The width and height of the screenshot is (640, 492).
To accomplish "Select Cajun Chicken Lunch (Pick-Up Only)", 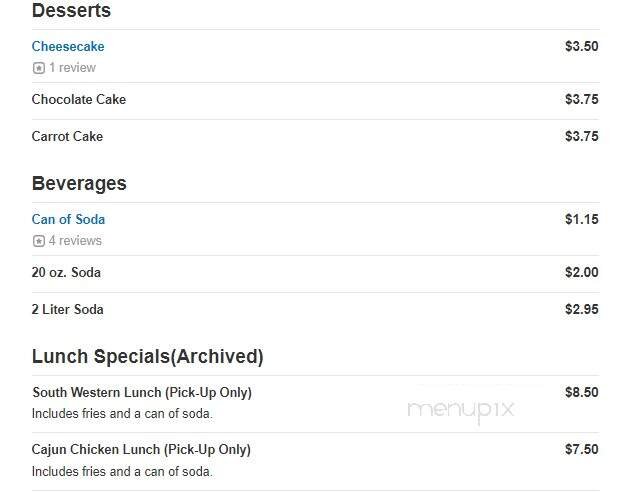I will point(141,450).
